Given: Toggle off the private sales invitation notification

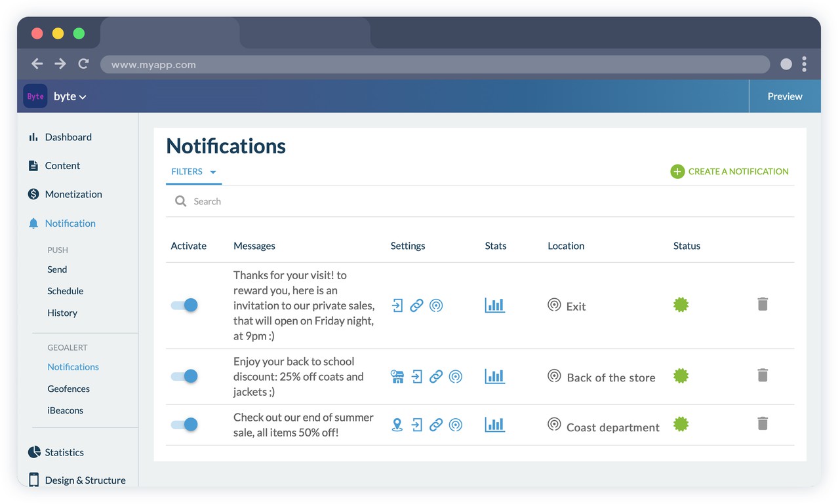Looking at the screenshot, I should coord(184,305).
